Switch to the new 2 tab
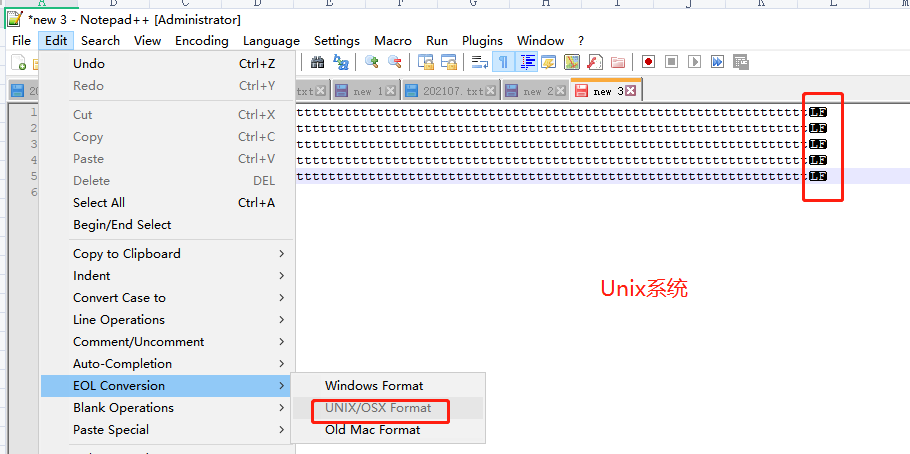This screenshot has height=454, width=910. click(x=536, y=91)
